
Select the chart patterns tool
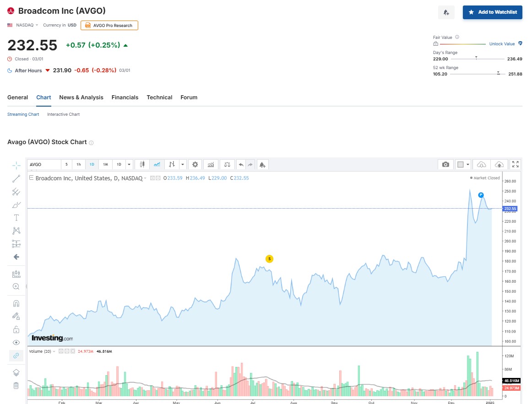tap(16, 231)
